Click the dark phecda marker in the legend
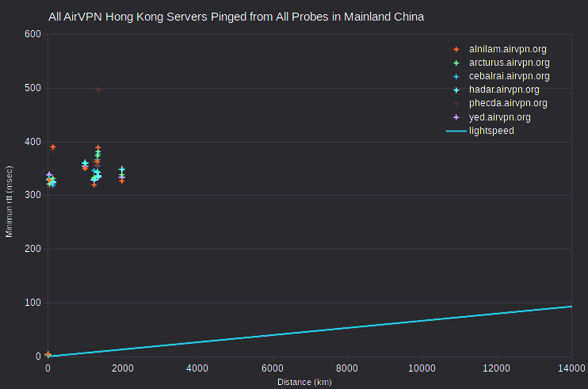 click(x=456, y=104)
